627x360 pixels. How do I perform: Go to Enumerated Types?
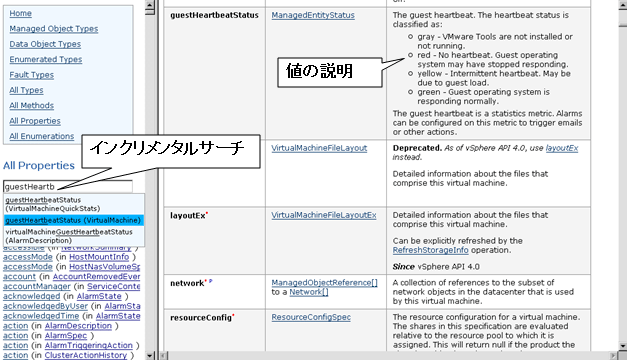pos(46,59)
